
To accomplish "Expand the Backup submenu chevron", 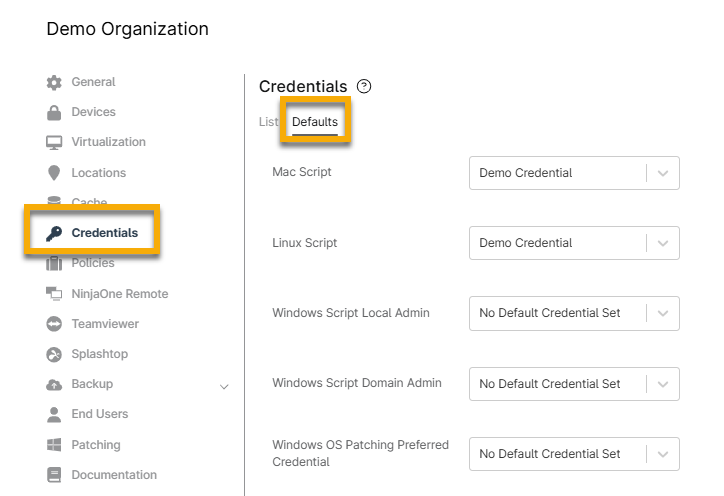I will (x=224, y=386).
